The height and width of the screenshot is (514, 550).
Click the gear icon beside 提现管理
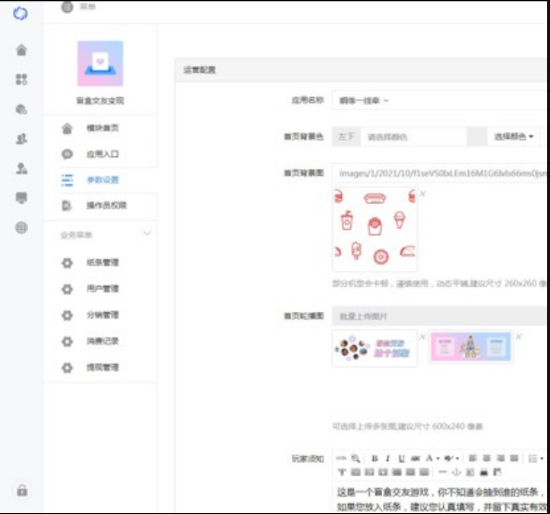pos(67,367)
